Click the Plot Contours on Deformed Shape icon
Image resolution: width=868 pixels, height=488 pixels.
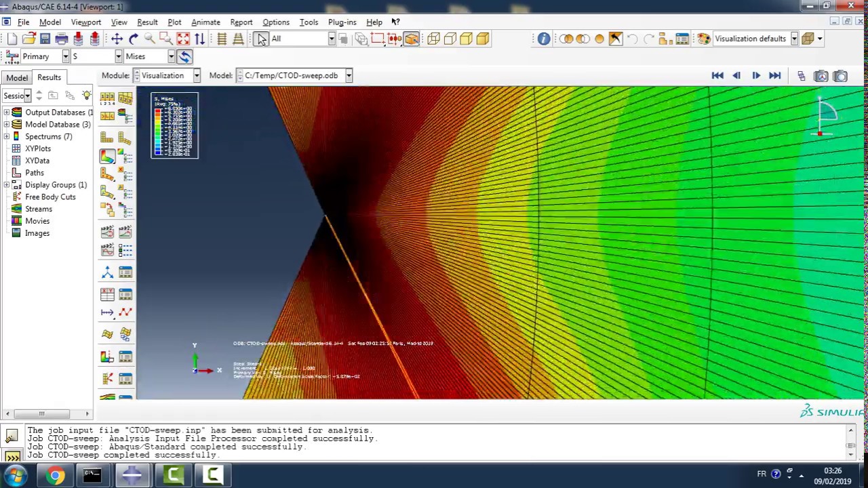pyautogui.click(x=107, y=156)
